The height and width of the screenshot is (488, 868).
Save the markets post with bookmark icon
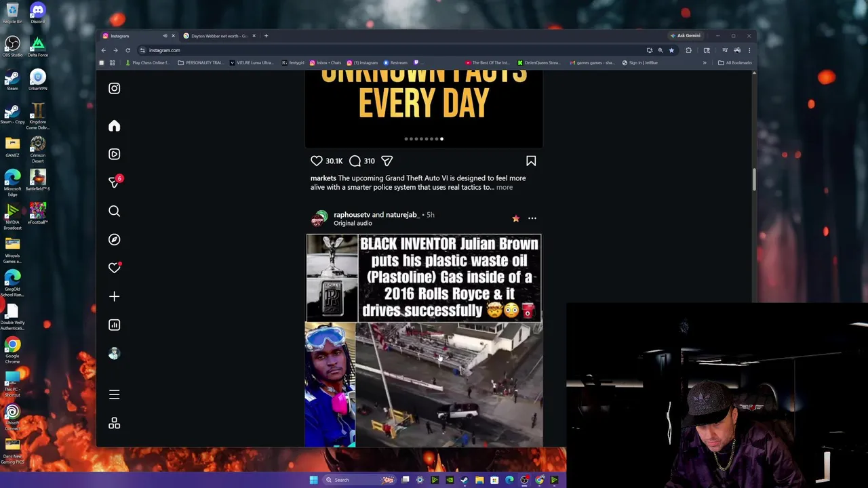(x=531, y=161)
